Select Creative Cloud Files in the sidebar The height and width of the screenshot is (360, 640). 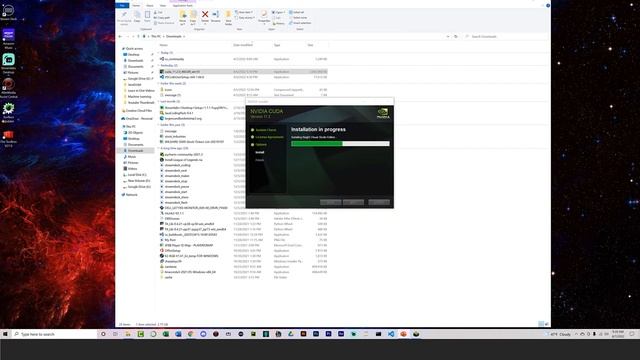[x=138, y=111]
